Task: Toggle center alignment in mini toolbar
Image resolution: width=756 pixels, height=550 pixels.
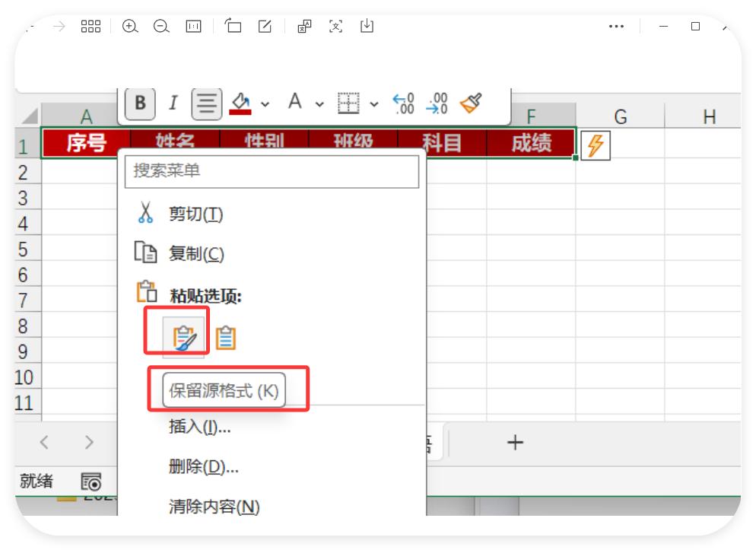Action: tap(206, 103)
